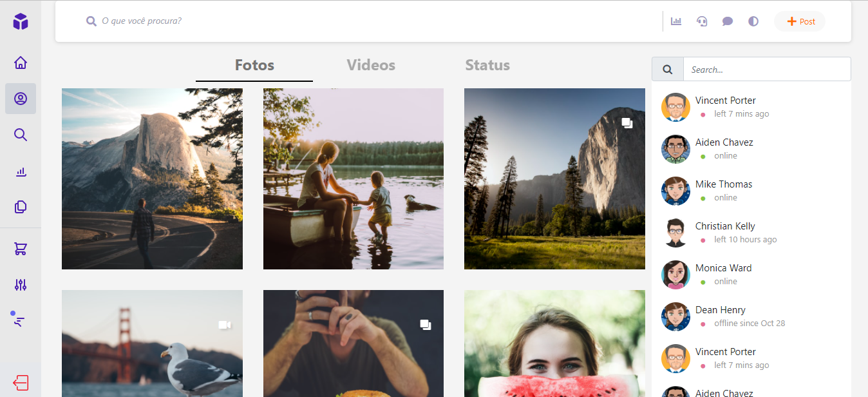Select the Fotos tab
Image resolution: width=868 pixels, height=397 pixels.
tap(254, 65)
